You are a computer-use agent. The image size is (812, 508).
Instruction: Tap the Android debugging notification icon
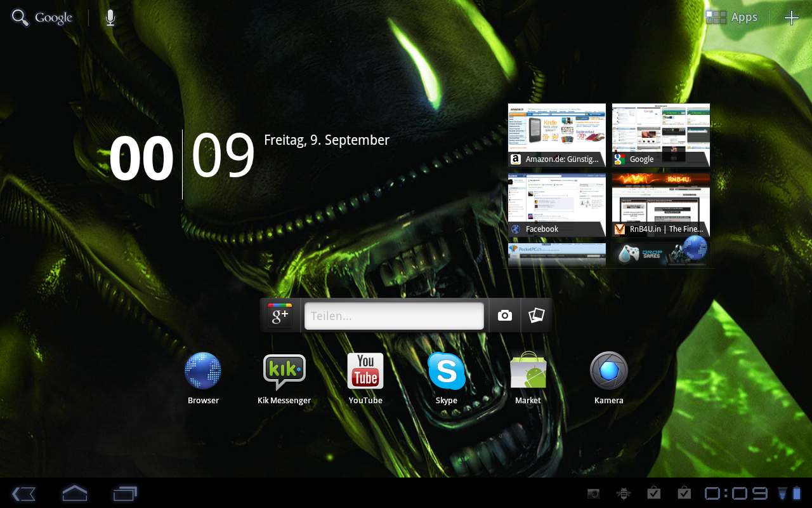click(x=623, y=493)
